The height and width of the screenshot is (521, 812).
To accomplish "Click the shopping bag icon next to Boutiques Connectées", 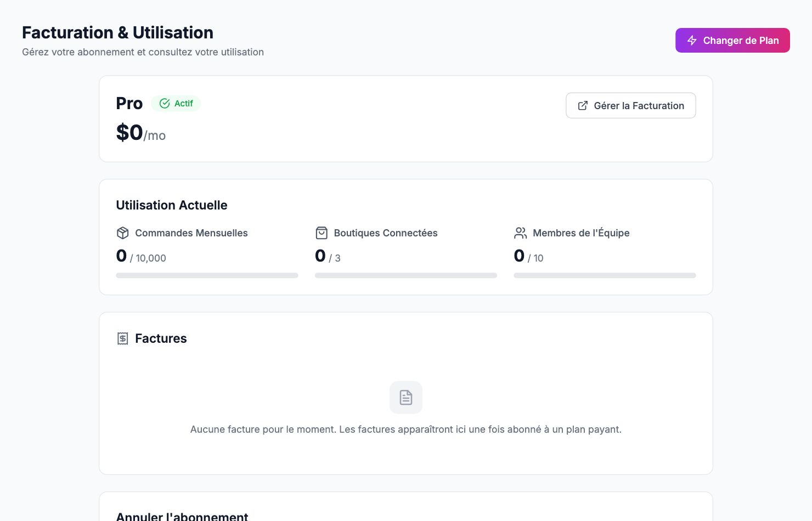I will (322, 233).
